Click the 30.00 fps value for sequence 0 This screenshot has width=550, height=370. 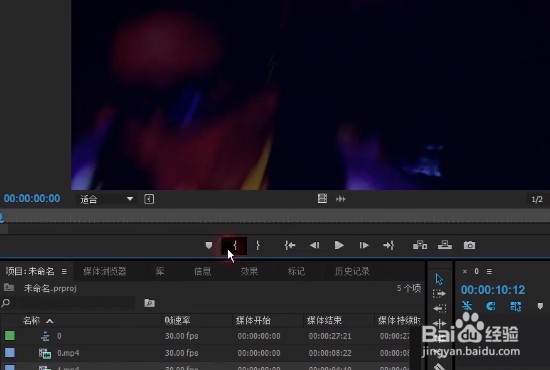pos(182,336)
